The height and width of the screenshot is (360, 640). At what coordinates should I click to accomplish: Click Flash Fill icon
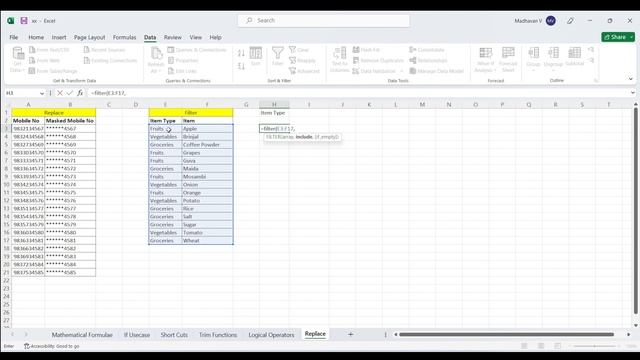tap(356, 50)
